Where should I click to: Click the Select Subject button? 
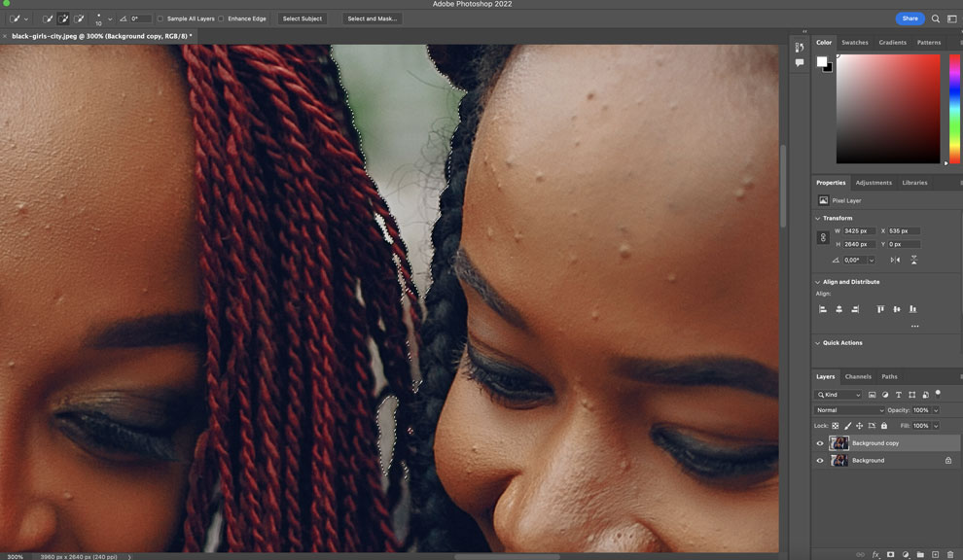pos(302,17)
